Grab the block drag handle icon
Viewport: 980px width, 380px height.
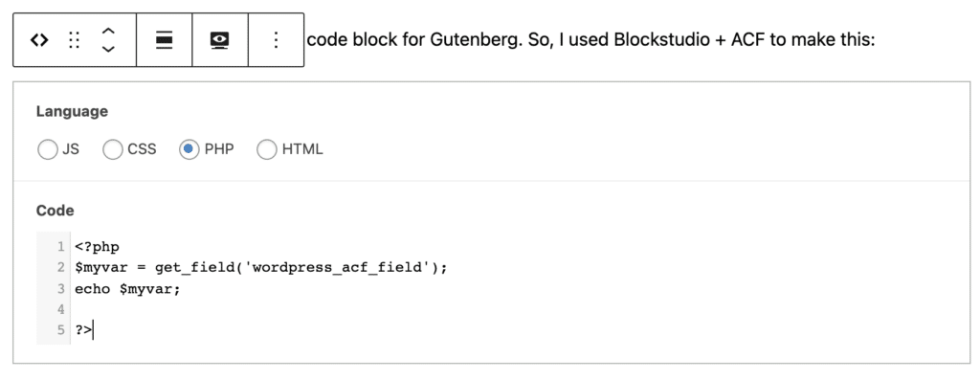click(x=75, y=40)
